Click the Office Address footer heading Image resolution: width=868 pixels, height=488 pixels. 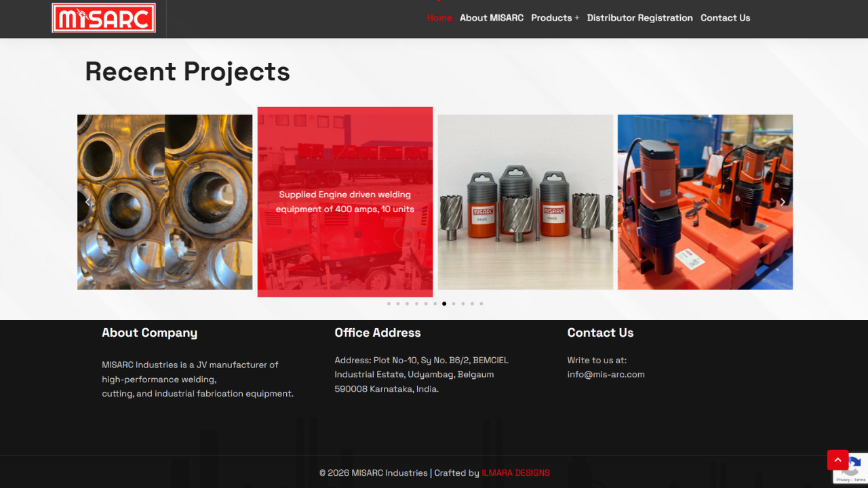coord(378,333)
